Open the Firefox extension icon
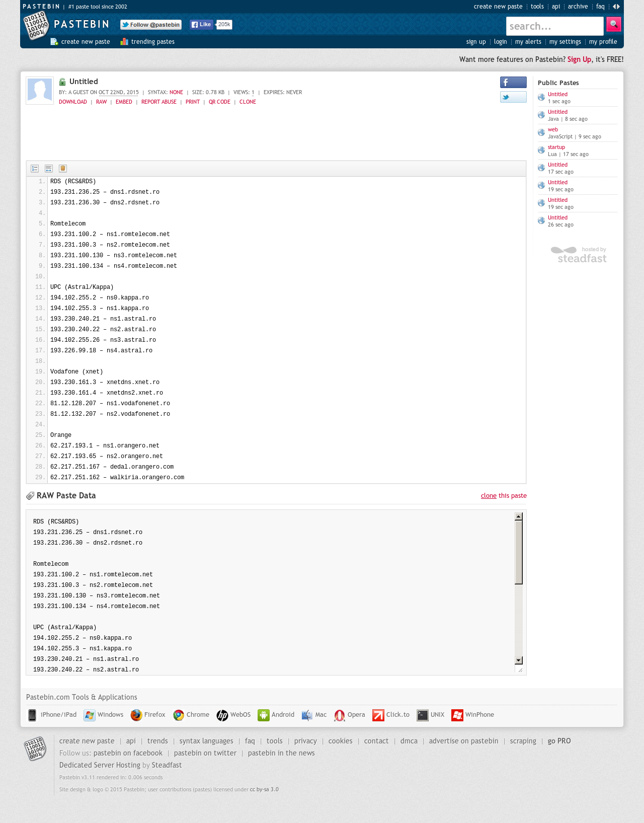This screenshot has height=823, width=644. [x=136, y=715]
